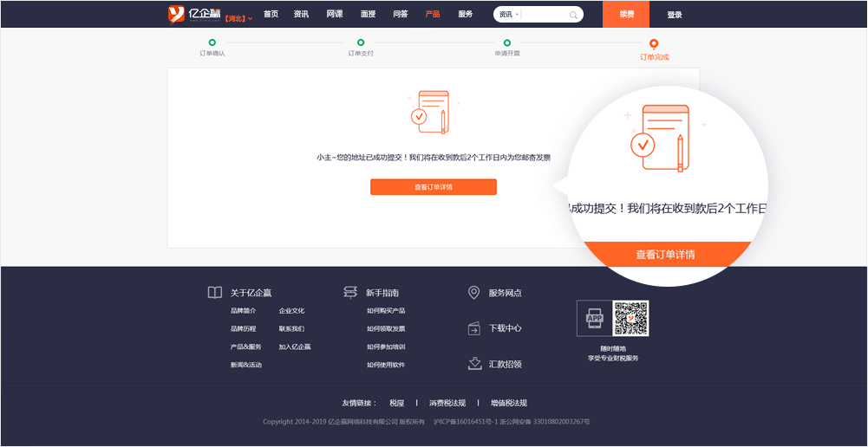Open the 网课 navigation menu item
The height and width of the screenshot is (447, 868).
[x=335, y=15]
